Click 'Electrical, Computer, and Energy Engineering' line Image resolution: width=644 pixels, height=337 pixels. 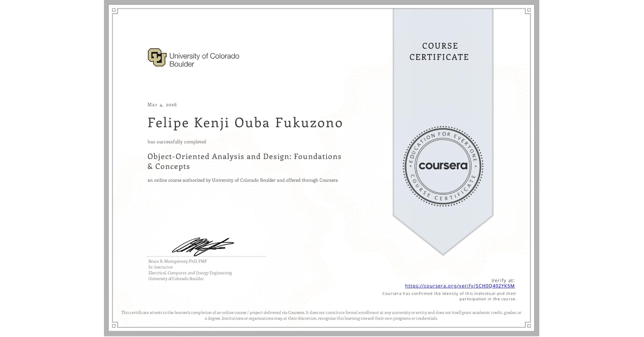pos(190,273)
